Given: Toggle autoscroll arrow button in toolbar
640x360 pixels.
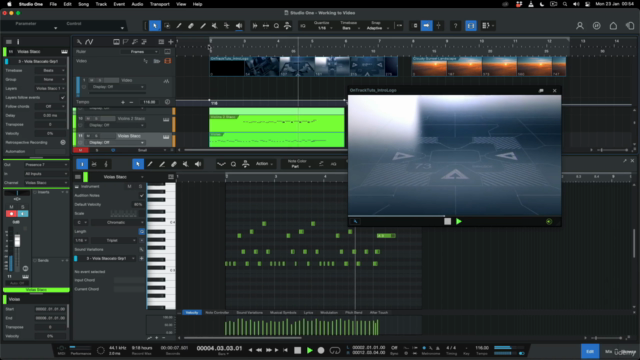Looking at the screenshot, I should click(427, 26).
